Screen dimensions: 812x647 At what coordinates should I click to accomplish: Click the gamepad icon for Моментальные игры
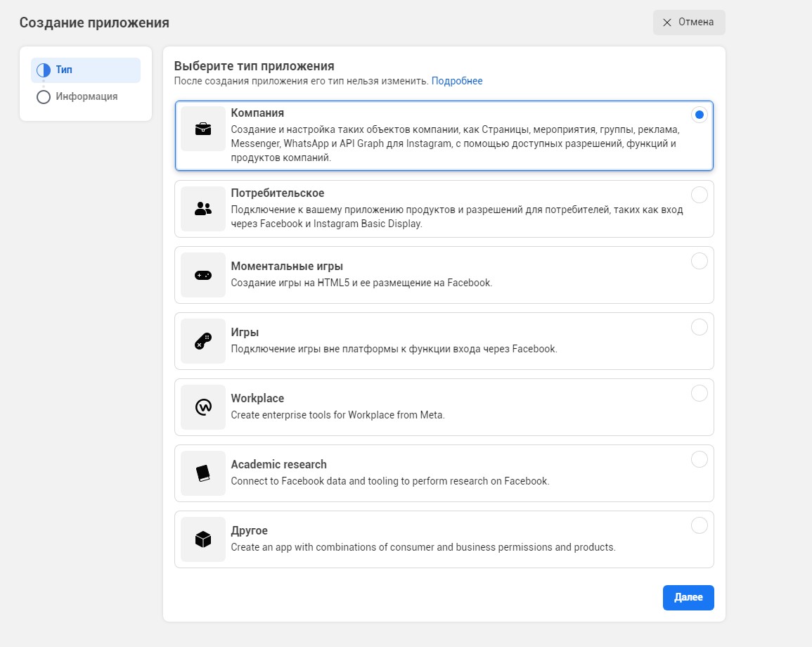203,275
